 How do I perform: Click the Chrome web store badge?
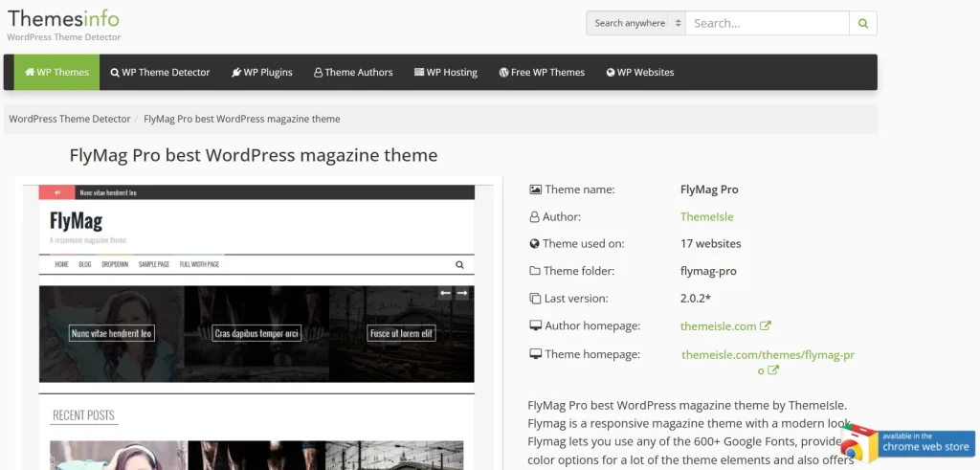coord(909,442)
